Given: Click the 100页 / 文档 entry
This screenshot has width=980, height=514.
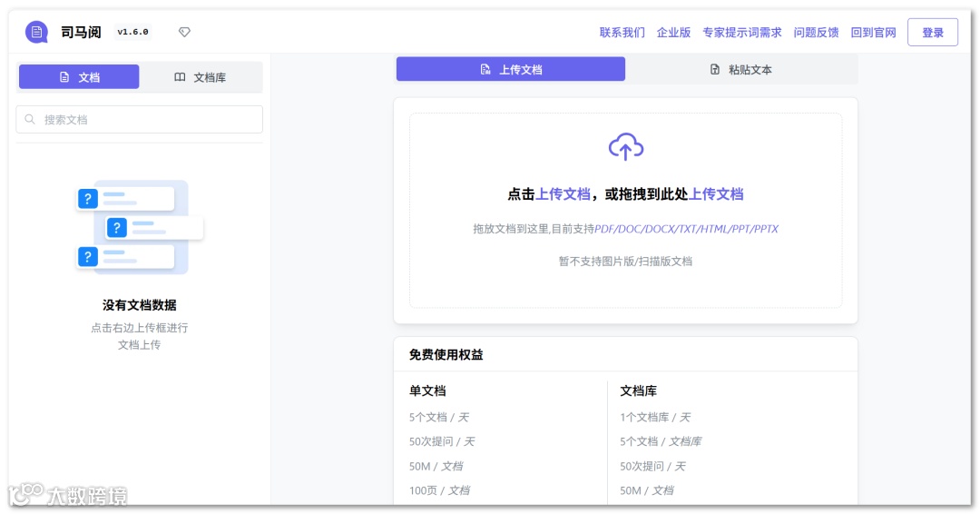Looking at the screenshot, I should (439, 490).
